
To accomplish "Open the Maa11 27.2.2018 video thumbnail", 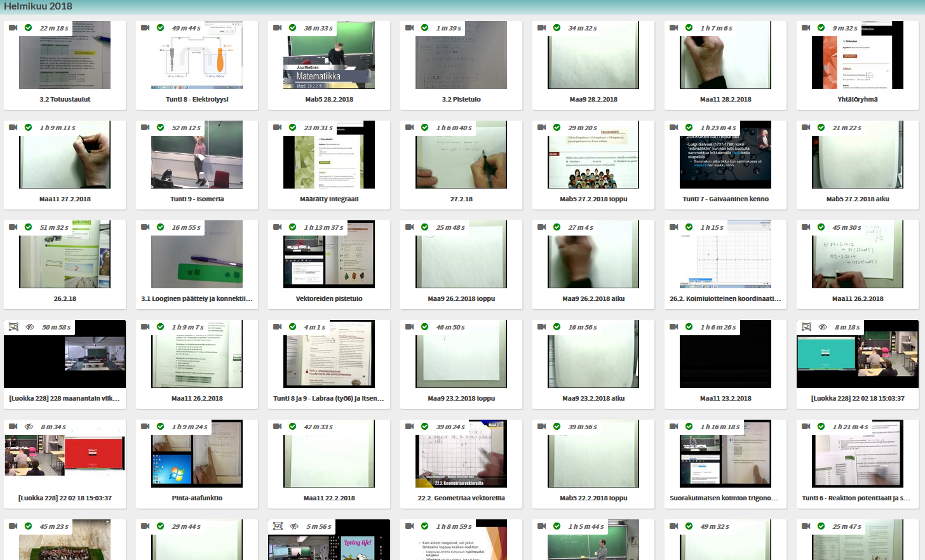I will click(x=65, y=159).
